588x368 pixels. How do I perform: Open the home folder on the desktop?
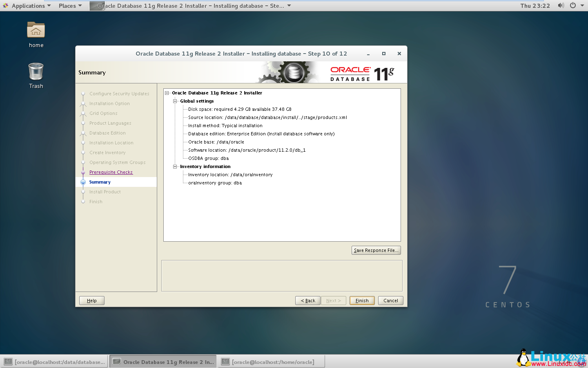point(36,30)
